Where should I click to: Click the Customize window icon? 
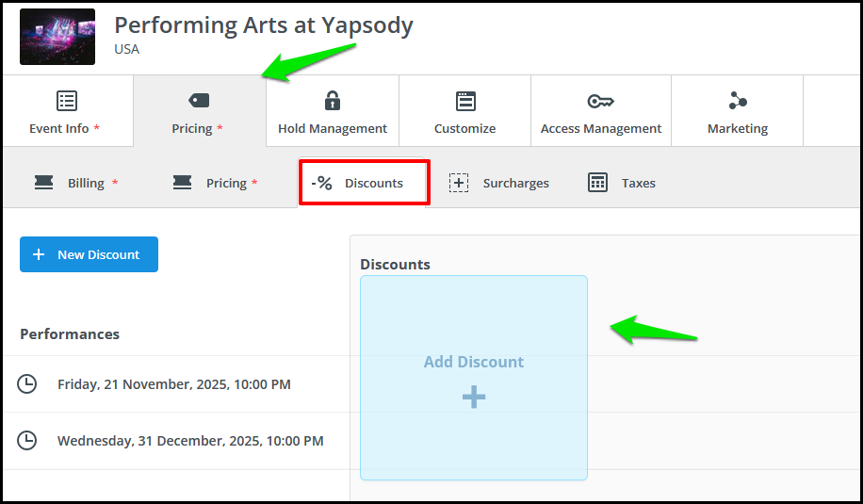[465, 101]
